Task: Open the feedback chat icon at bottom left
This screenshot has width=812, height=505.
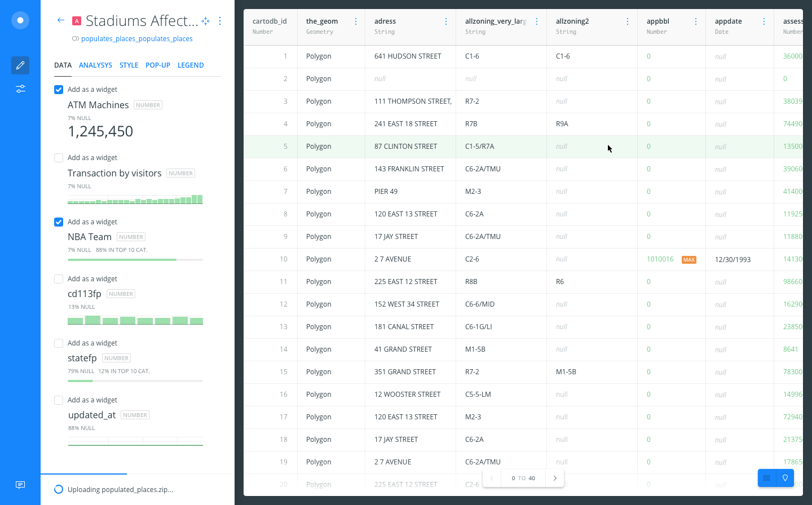Action: click(x=20, y=485)
